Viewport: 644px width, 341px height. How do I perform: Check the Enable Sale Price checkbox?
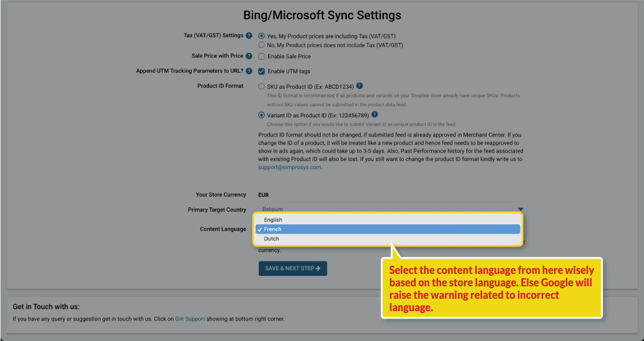[261, 57]
